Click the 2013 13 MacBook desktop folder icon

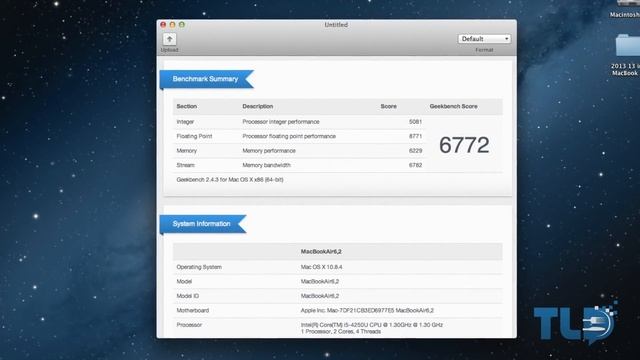point(628,45)
